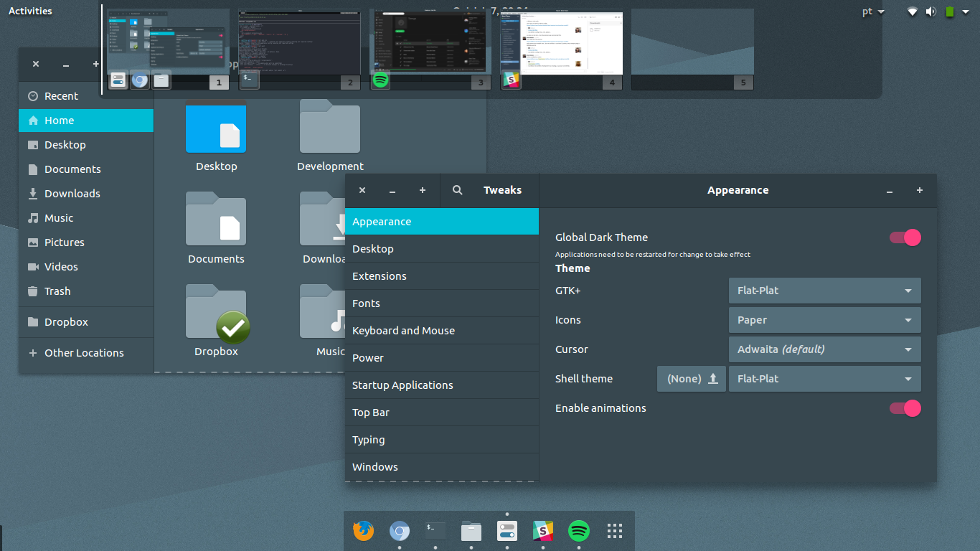Click (None) shell theme upload button
Viewport: 980px width, 551px height.
click(692, 379)
